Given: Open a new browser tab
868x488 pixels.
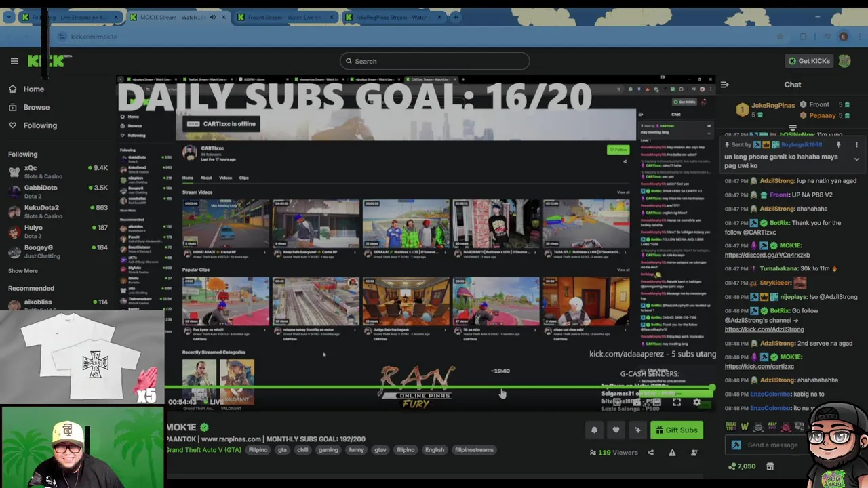Looking at the screenshot, I should tap(456, 17).
